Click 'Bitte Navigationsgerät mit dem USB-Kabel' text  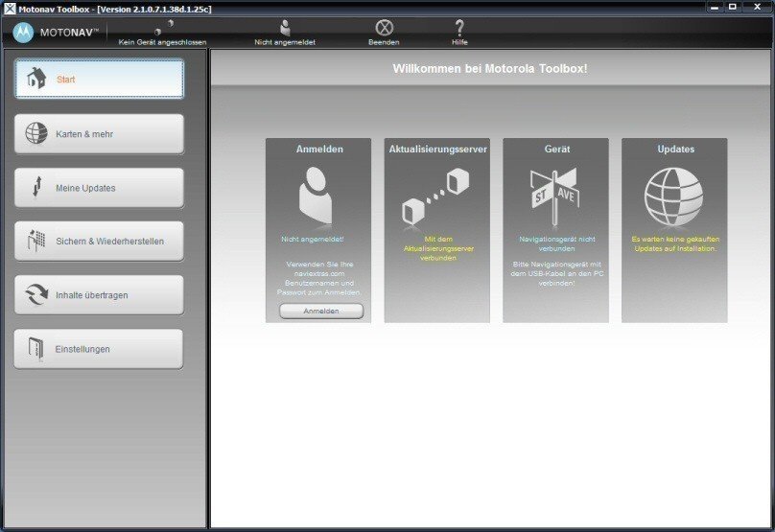point(557,273)
